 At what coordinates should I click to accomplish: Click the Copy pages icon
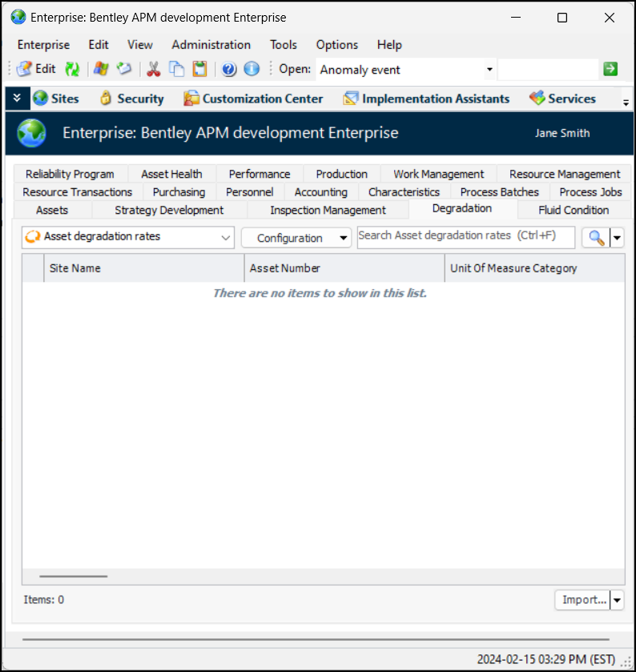pyautogui.click(x=176, y=69)
